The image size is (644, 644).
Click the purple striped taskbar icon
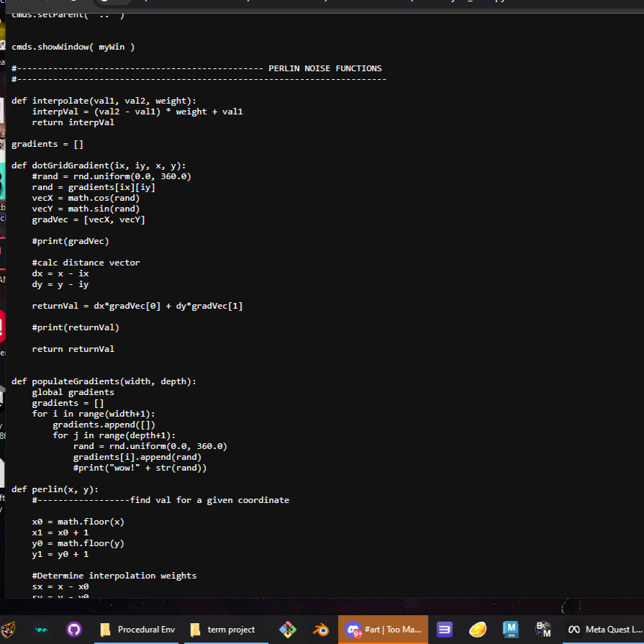point(445,630)
